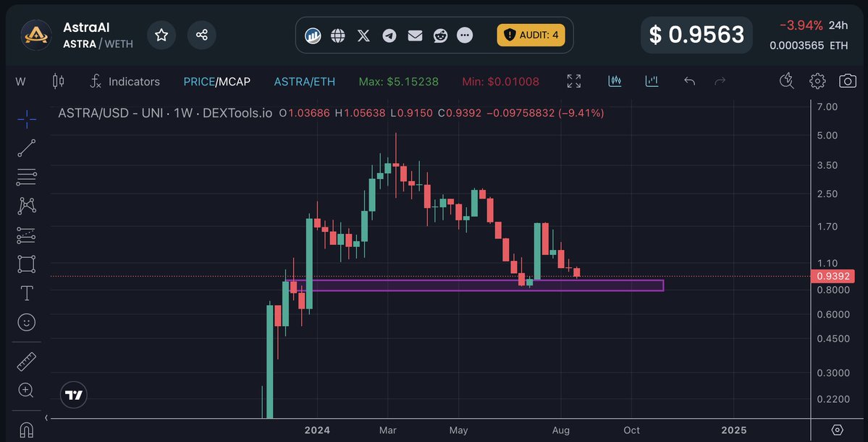The image size is (868, 442).
Task: Select the purple support zone rectangle
Action: [476, 285]
